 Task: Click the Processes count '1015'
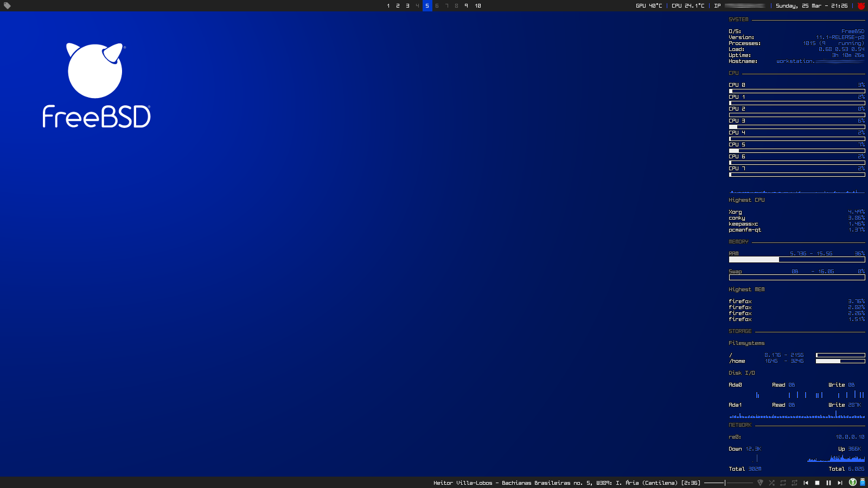(x=809, y=43)
